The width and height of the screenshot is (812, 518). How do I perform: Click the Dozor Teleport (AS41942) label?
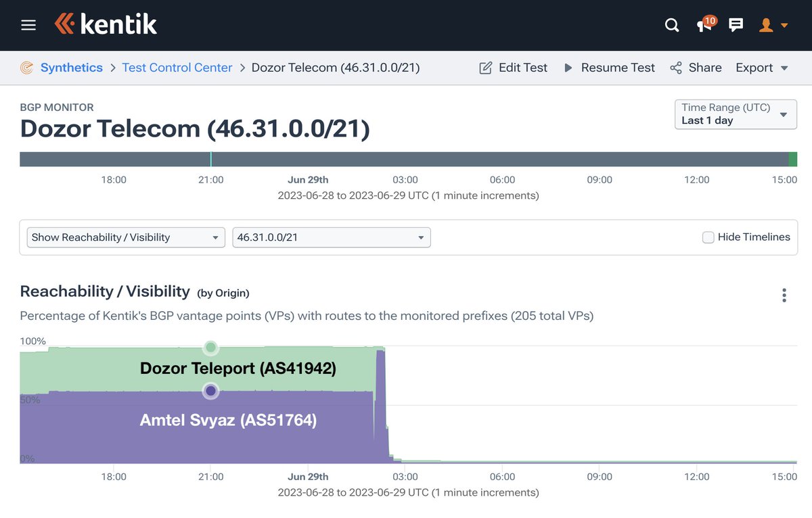click(x=238, y=369)
